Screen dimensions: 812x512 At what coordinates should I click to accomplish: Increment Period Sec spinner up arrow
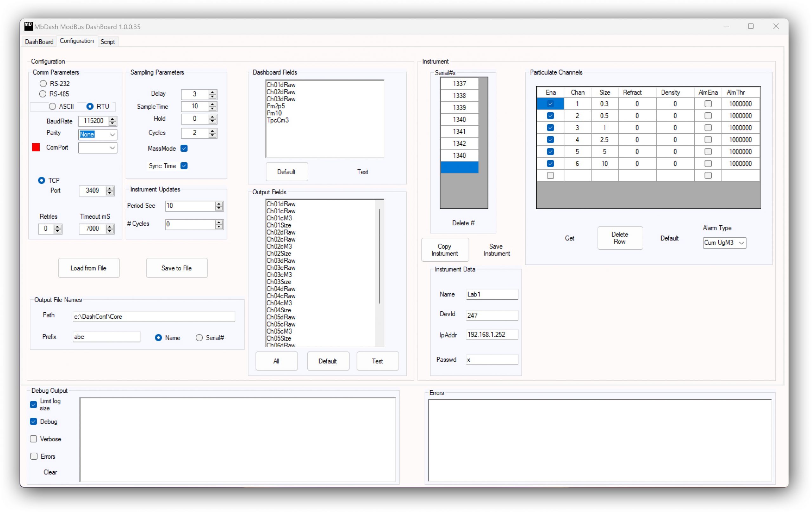click(219, 203)
